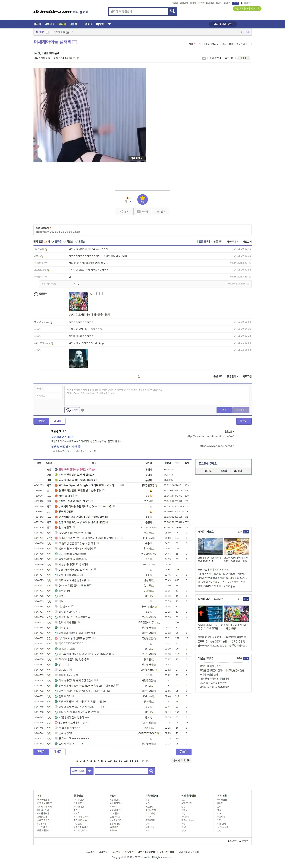Click the nickname 닉네임 input field
Viewport: 285px width, 868px height.
point(49,389)
